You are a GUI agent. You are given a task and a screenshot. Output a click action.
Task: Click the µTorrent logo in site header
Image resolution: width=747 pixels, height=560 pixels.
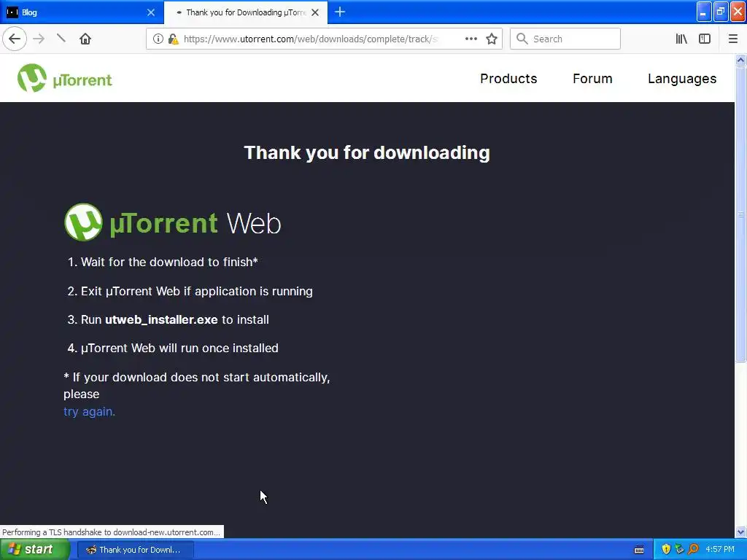pos(65,78)
